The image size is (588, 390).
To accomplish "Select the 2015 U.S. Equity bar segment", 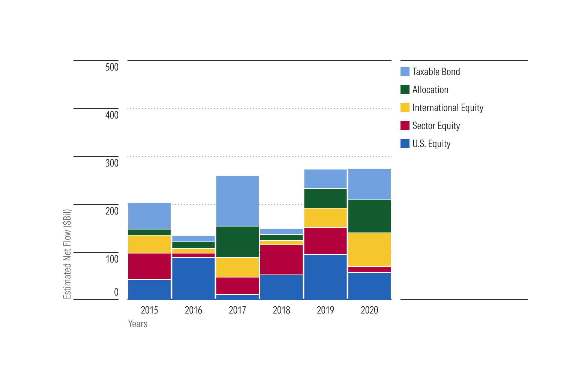I will [150, 289].
